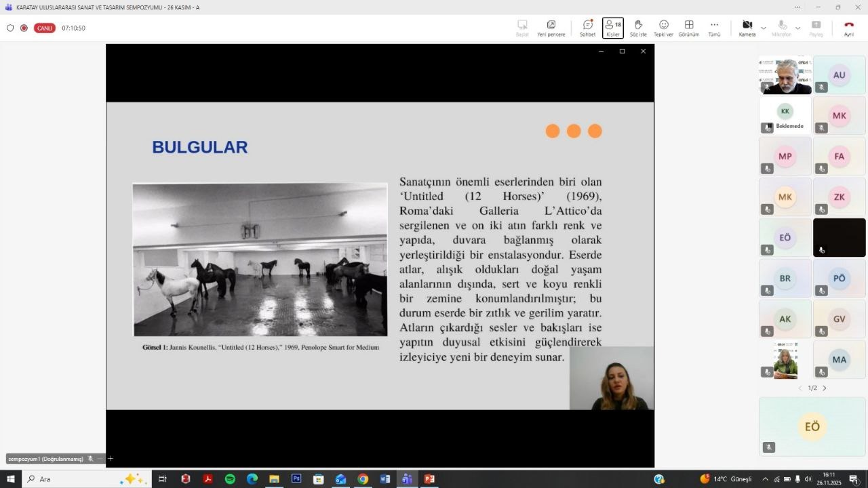The image size is (868, 488).
Task: Expand Kamera options dropdown arrow
Action: [764, 28]
